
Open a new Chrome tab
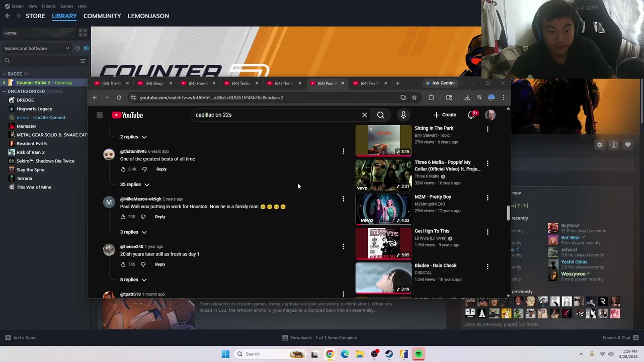click(397, 83)
